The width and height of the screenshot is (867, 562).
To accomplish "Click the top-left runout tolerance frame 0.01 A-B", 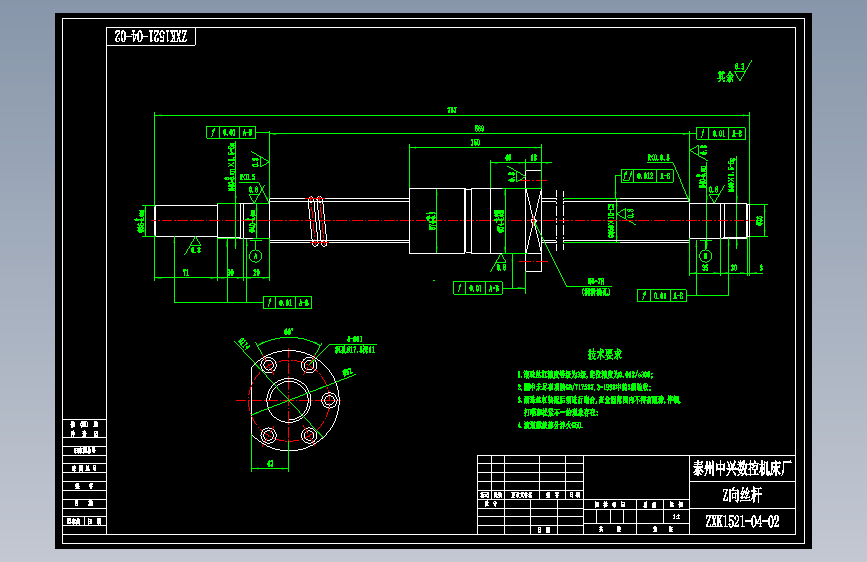I will coord(231,133).
